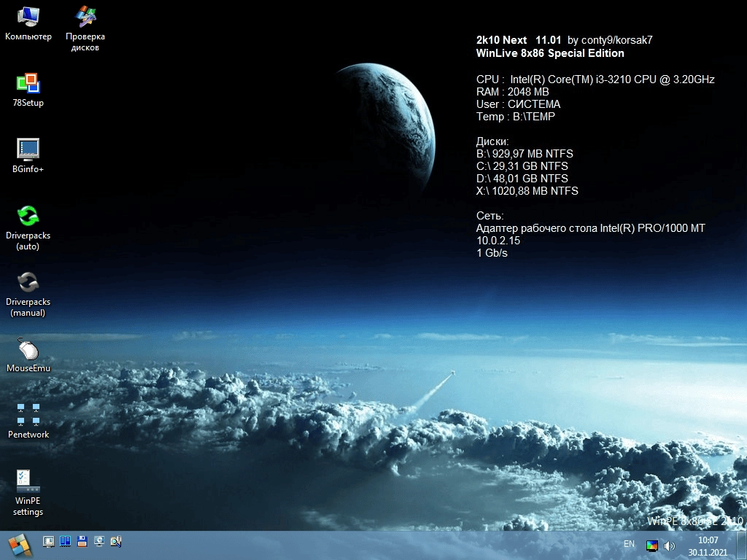The image size is (747, 560).
Task: Open the clock showing 10:07
Action: coord(708,546)
